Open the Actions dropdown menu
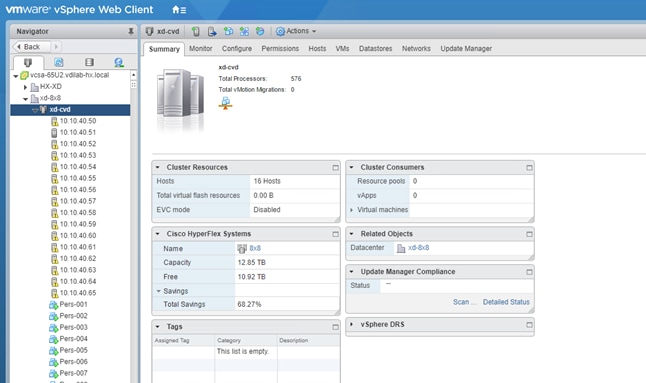This screenshot has height=383, width=646. [x=296, y=31]
